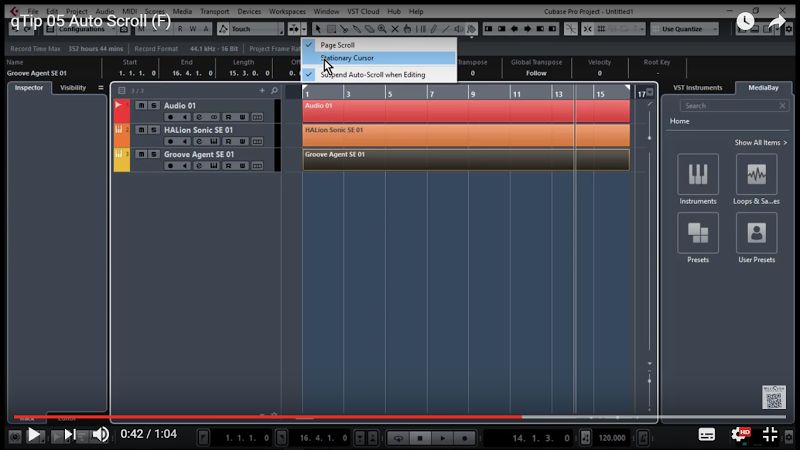The width and height of the screenshot is (800, 450).
Task: Select the Object Selection arrow tool
Action: tap(318, 29)
